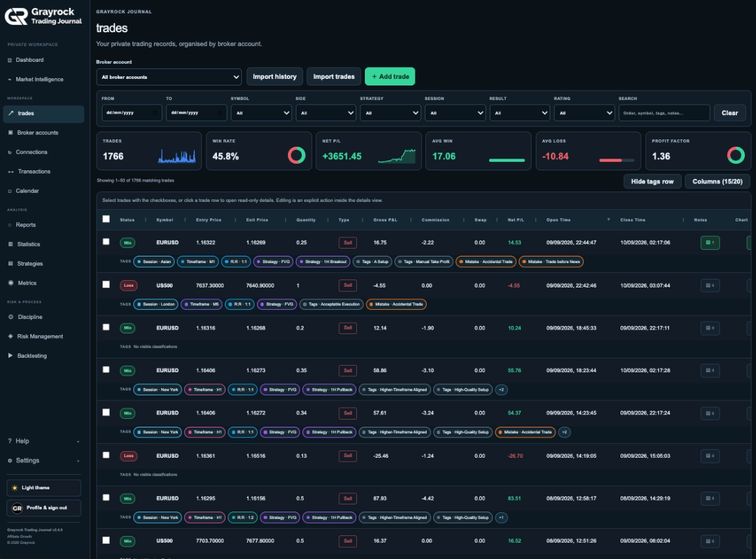Open the trades page in sidebar
Image resolution: width=756 pixels, height=559 pixels.
[x=44, y=113]
